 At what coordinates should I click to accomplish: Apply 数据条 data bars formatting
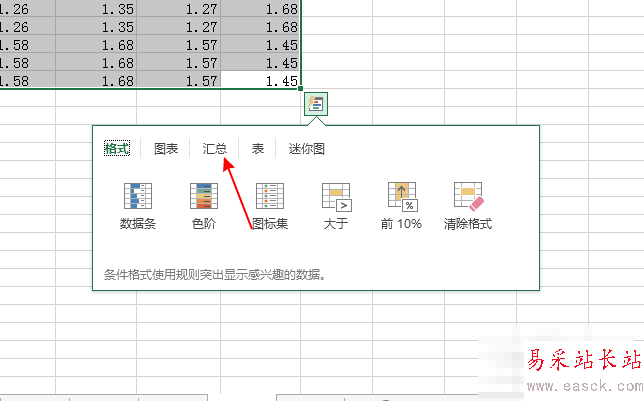[138, 205]
